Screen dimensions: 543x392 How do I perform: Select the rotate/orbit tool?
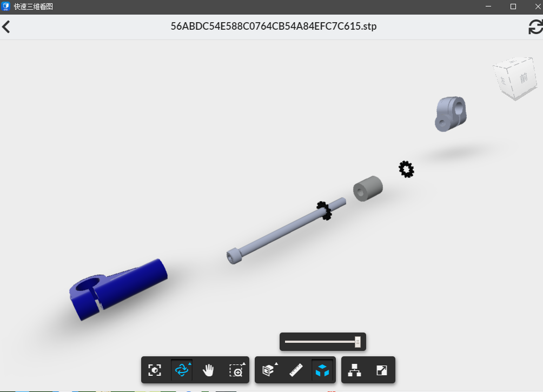182,370
